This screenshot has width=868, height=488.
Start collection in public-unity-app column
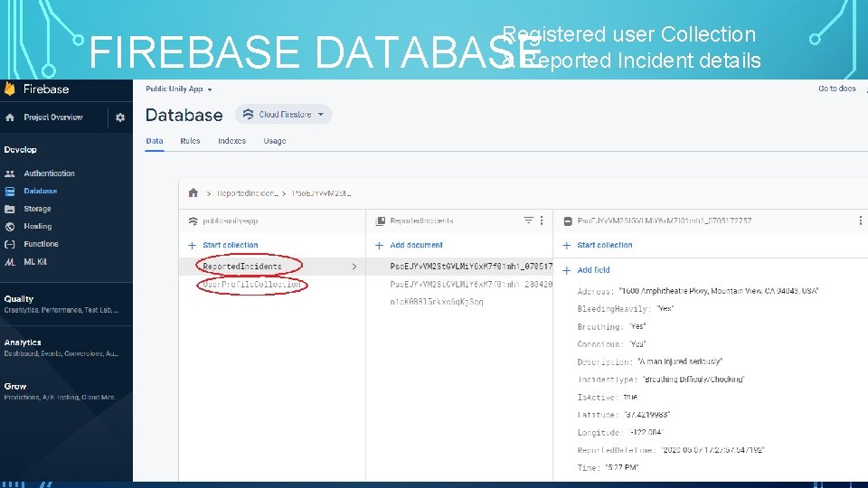(231, 245)
